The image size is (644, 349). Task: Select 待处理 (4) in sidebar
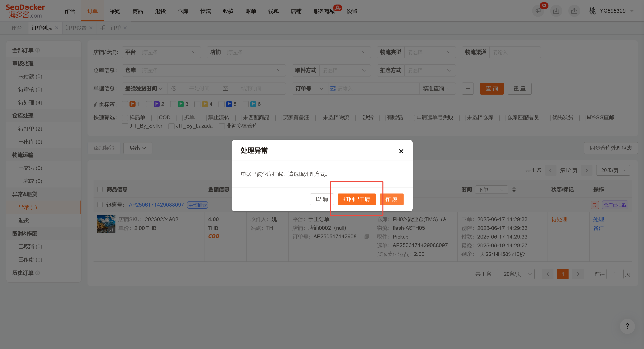coord(30,103)
